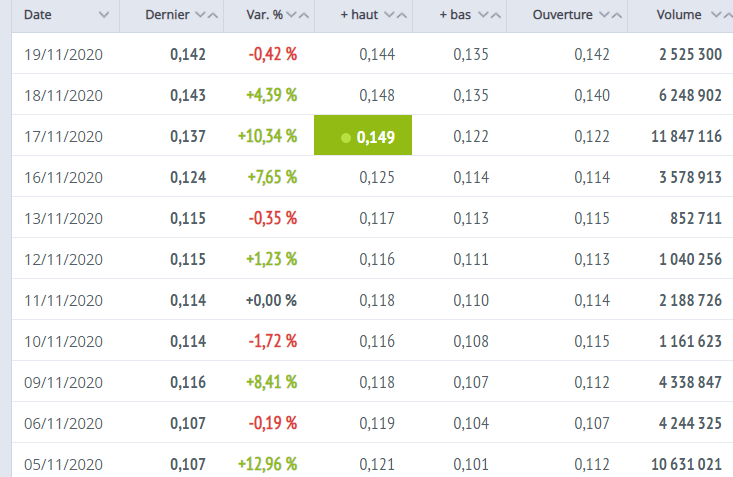Viewport: 733px width, 477px height.
Task: Sort Dernier column ascending arrow
Action: (213, 15)
